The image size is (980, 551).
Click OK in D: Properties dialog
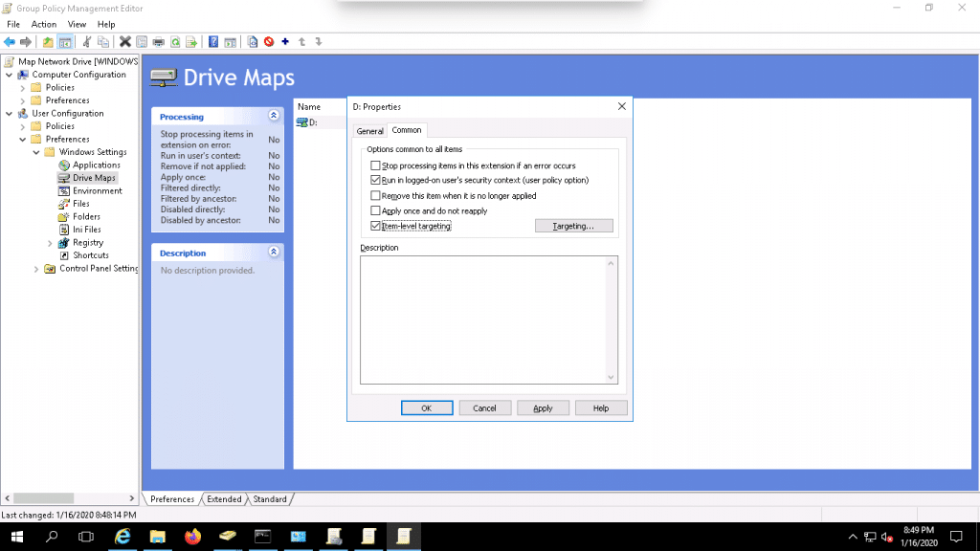point(427,408)
